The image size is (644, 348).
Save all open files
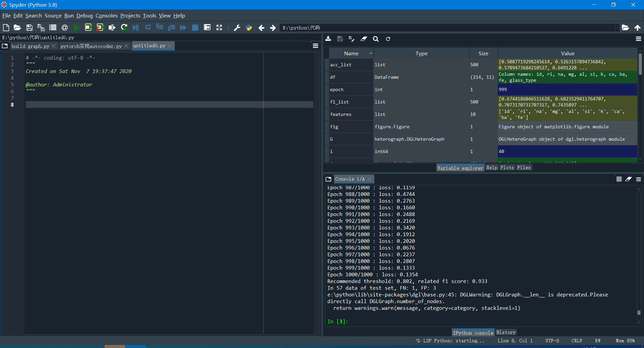tap(41, 27)
